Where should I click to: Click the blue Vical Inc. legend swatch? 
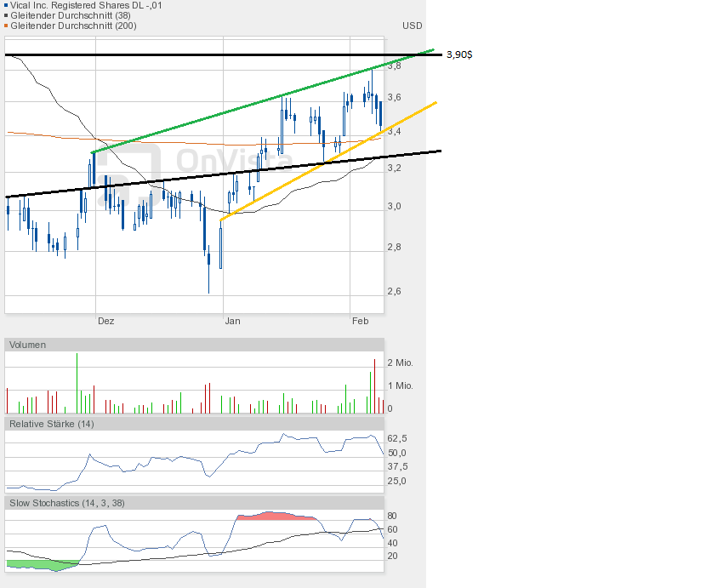7,5
